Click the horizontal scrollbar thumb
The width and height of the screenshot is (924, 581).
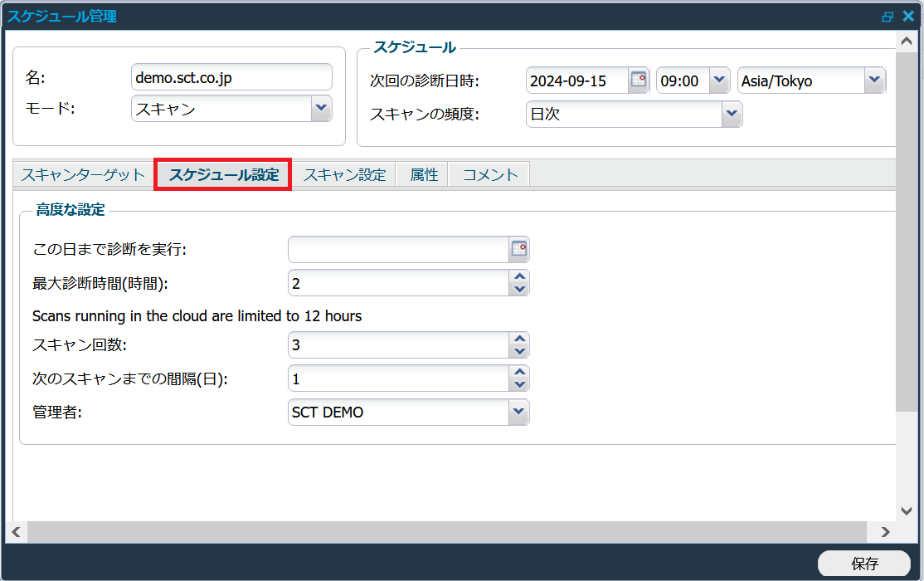coord(447,532)
